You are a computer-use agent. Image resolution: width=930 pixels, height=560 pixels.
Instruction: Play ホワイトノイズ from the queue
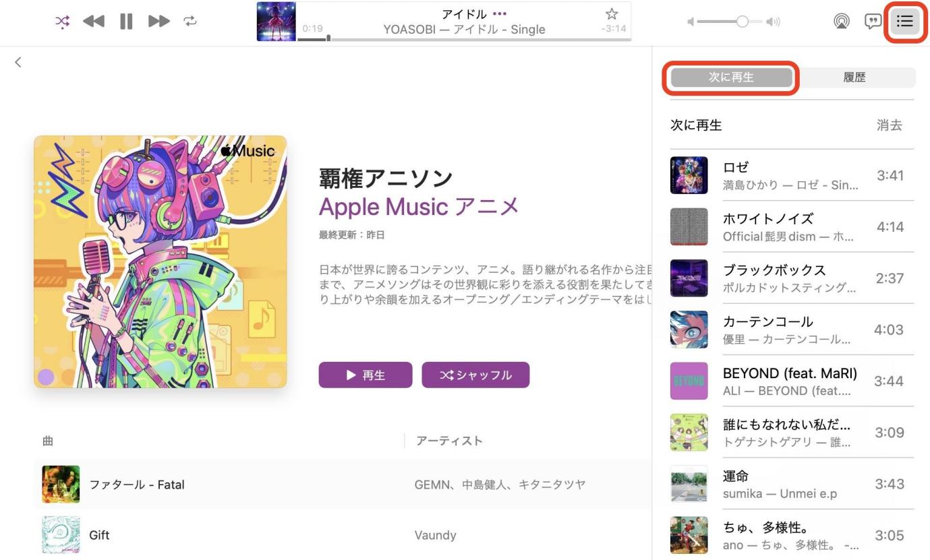[x=792, y=227]
